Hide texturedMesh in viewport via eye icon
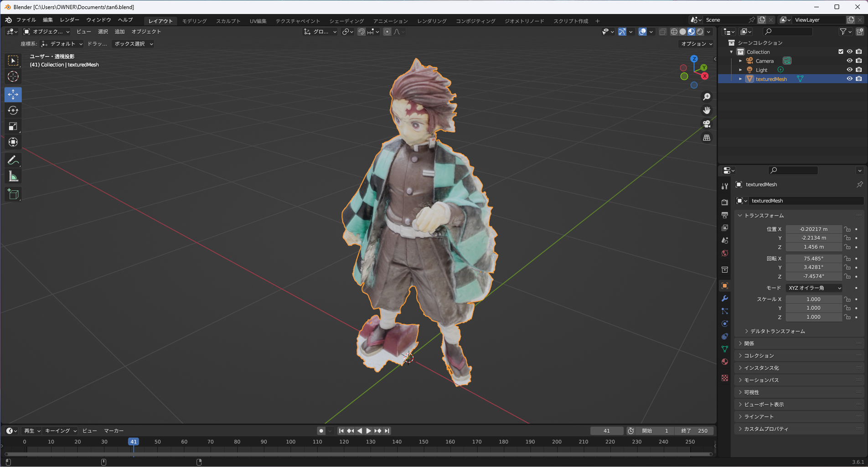This screenshot has width=868, height=467. (849, 79)
